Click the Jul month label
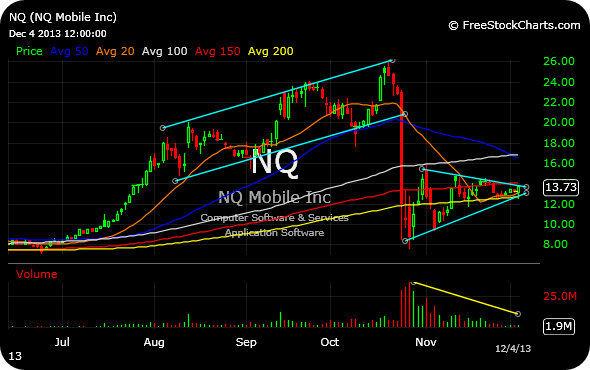Image resolution: width=590 pixels, height=370 pixels. (62, 342)
